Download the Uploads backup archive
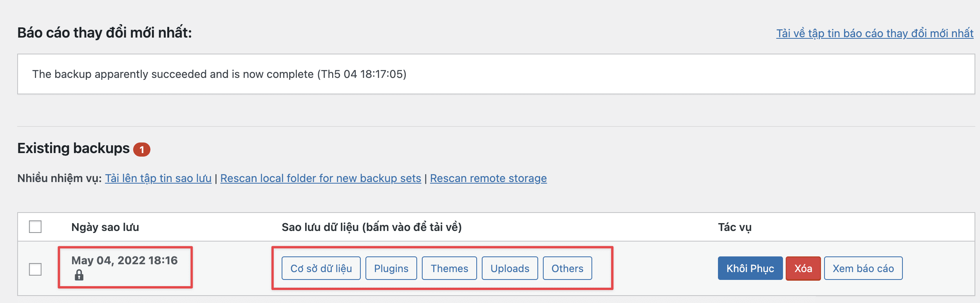This screenshot has width=980, height=303. (x=509, y=268)
